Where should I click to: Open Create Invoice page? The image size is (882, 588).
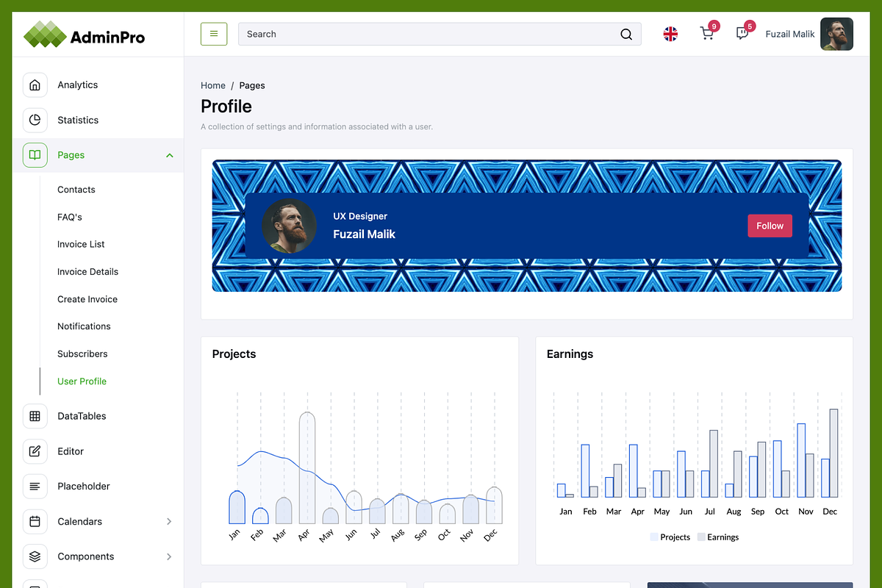tap(87, 299)
